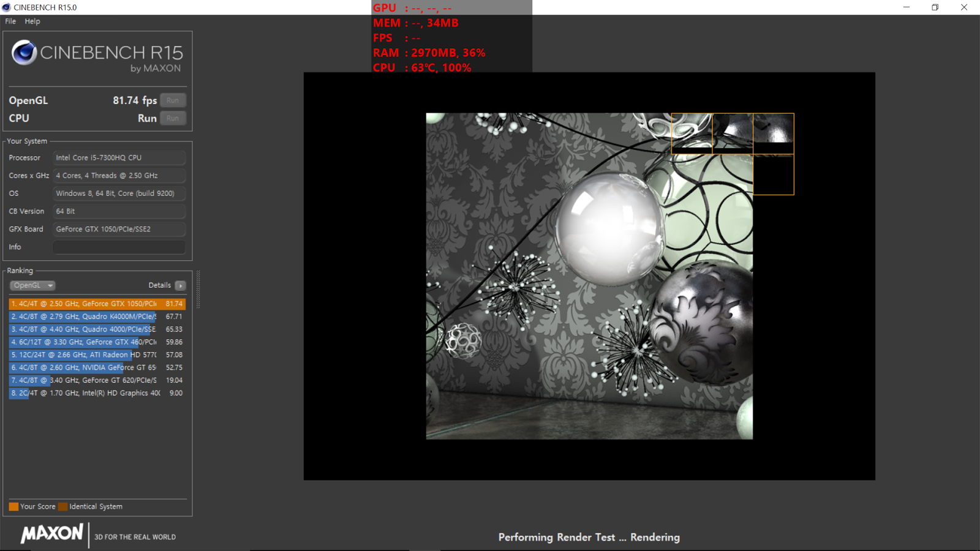Select ranking row 6 NVIDIA GeForce GT
980x551 pixels.
point(97,367)
